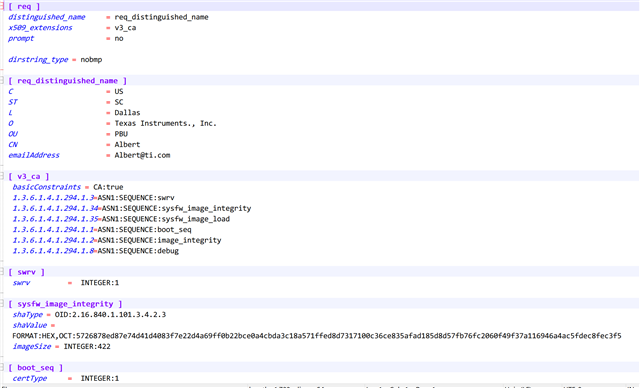Click the [ sysfw_image_integrity ] section header

point(65,304)
